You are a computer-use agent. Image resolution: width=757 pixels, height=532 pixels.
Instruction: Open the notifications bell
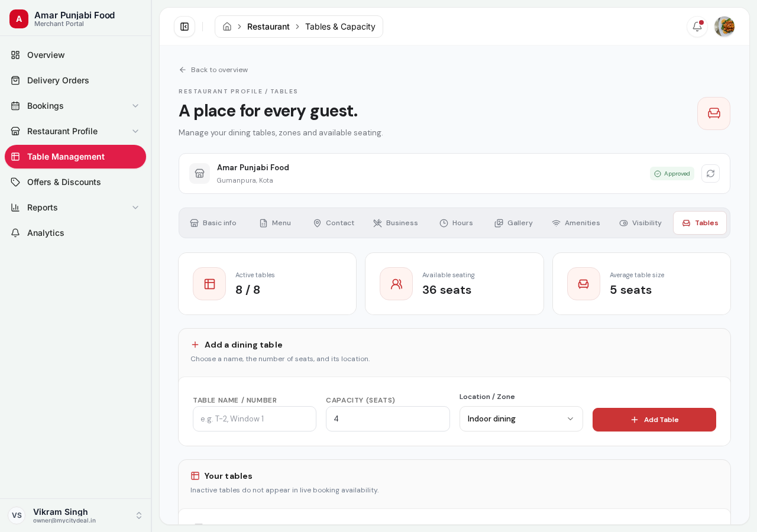click(697, 27)
